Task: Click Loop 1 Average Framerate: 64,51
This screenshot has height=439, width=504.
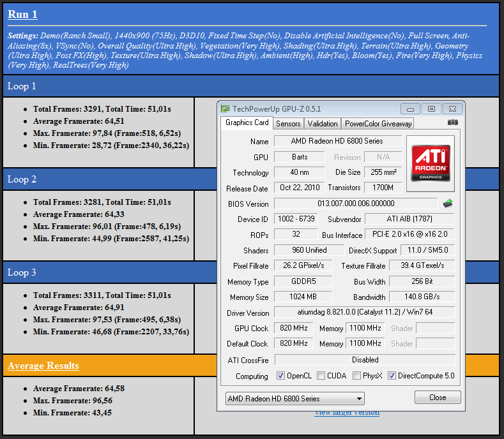Action: (79, 121)
